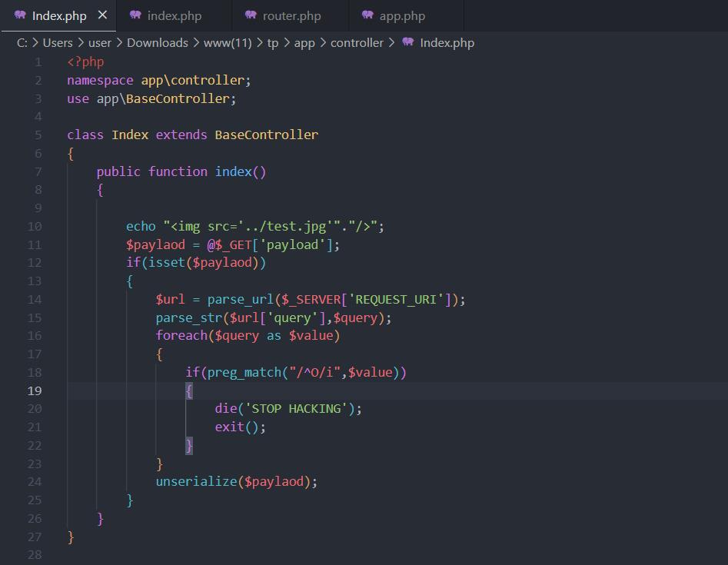728x565 pixels.
Task: Click the Index.php file name in breadcrumb
Action: click(x=447, y=42)
